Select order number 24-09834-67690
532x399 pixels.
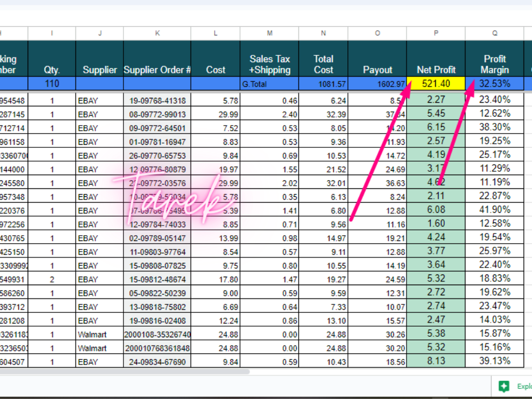tap(157, 362)
